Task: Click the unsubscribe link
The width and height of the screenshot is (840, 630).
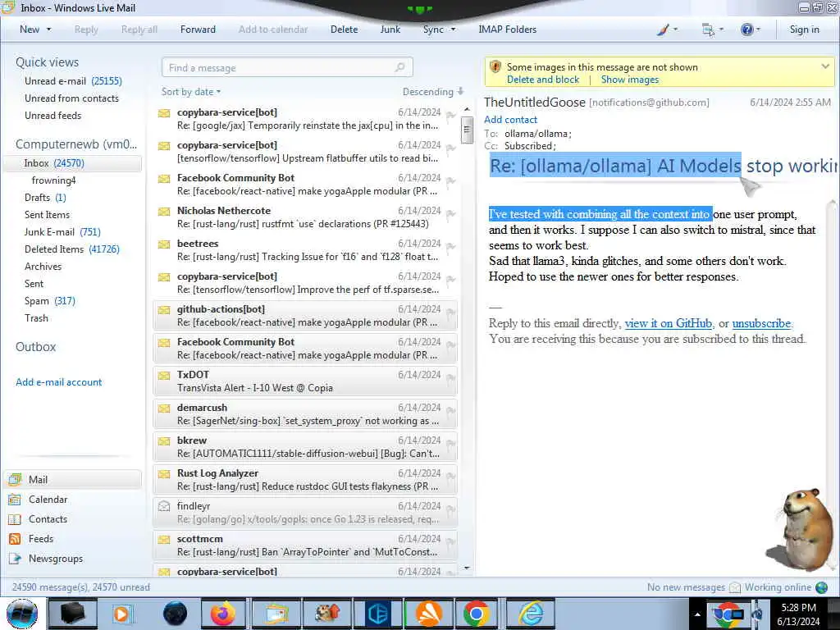Action: click(761, 323)
